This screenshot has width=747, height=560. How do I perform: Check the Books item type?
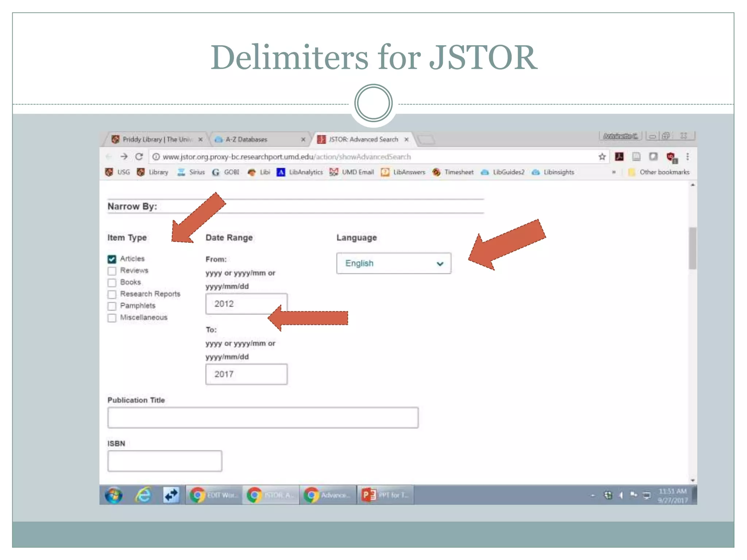click(112, 283)
